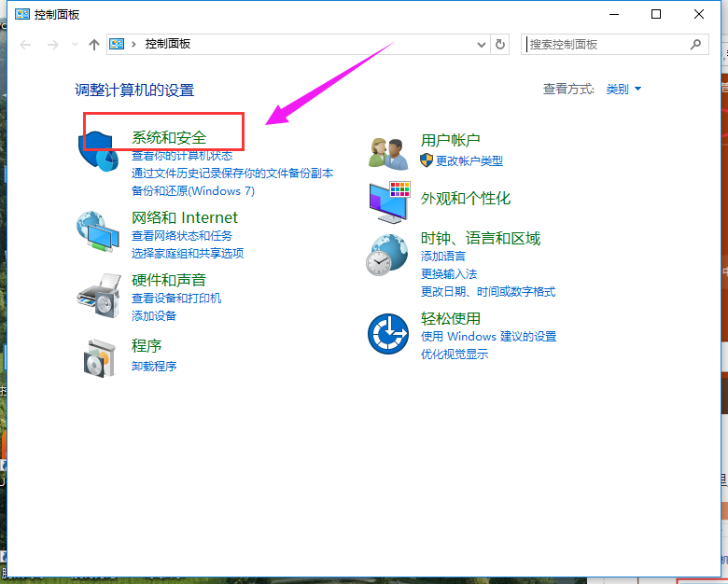Open the Programs disc box icon
728x584 pixels.
click(98, 356)
